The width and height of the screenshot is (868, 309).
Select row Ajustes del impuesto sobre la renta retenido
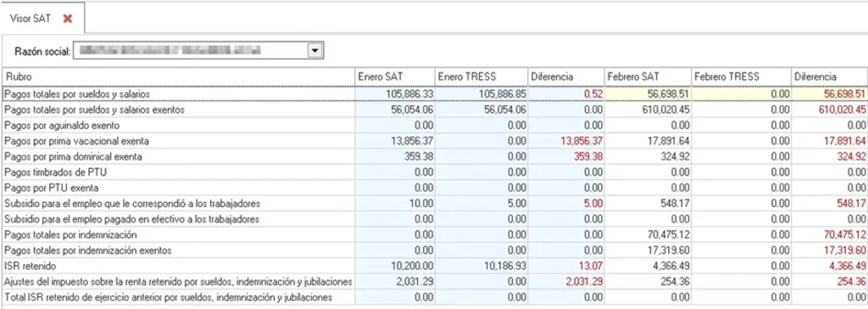tap(434, 281)
